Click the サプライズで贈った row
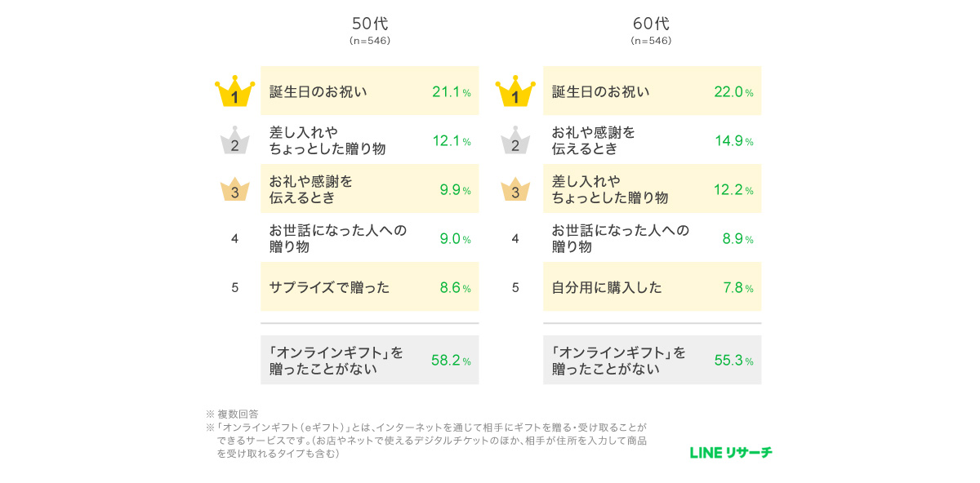This screenshot has width=980, height=483. [369, 287]
